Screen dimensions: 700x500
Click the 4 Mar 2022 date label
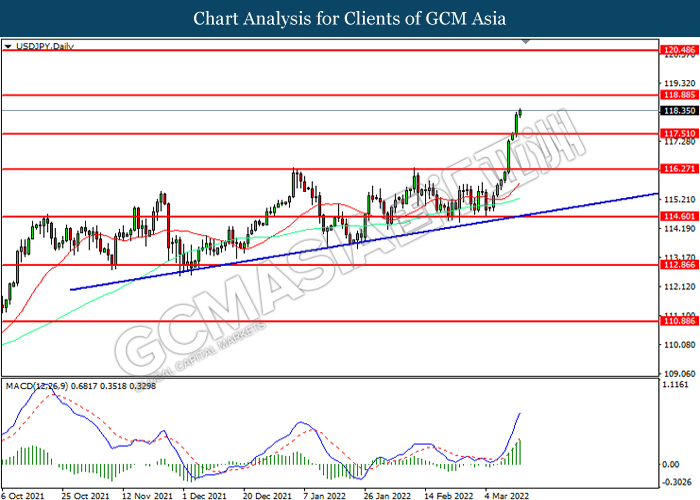506,496
